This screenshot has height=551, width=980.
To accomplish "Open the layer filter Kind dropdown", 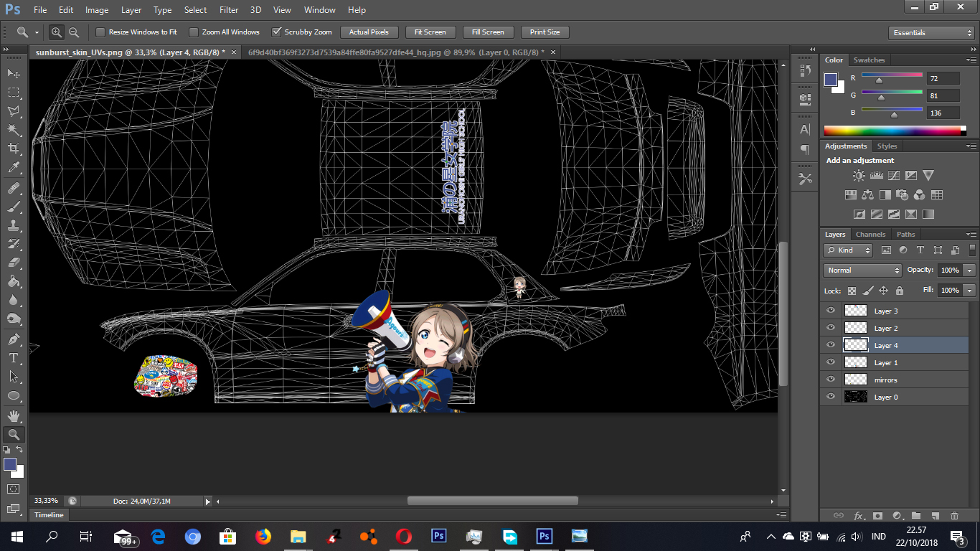I will coord(848,250).
